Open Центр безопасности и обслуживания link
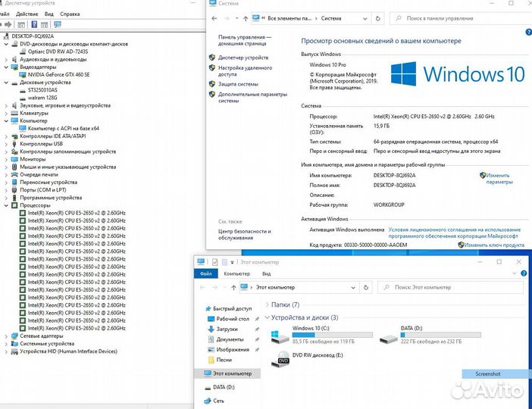 [x=245, y=234]
